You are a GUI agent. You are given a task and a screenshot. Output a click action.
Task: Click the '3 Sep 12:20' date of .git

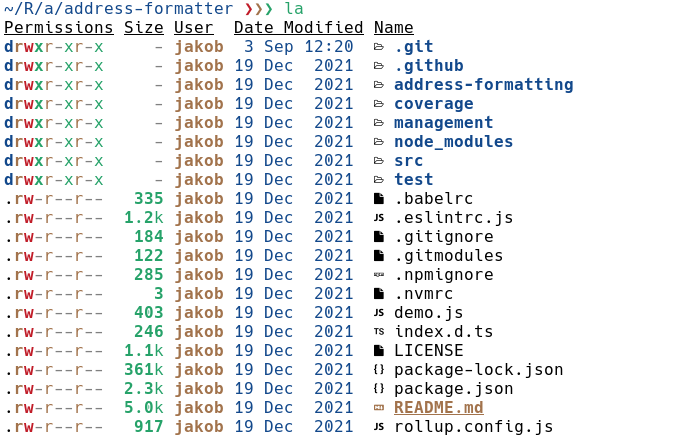coord(298,47)
